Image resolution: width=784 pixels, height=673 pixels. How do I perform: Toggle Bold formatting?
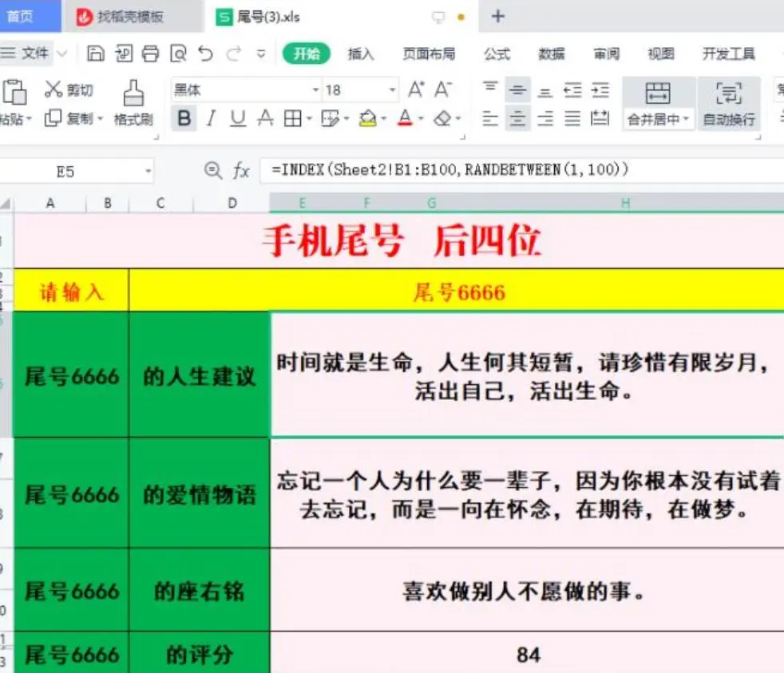(184, 119)
